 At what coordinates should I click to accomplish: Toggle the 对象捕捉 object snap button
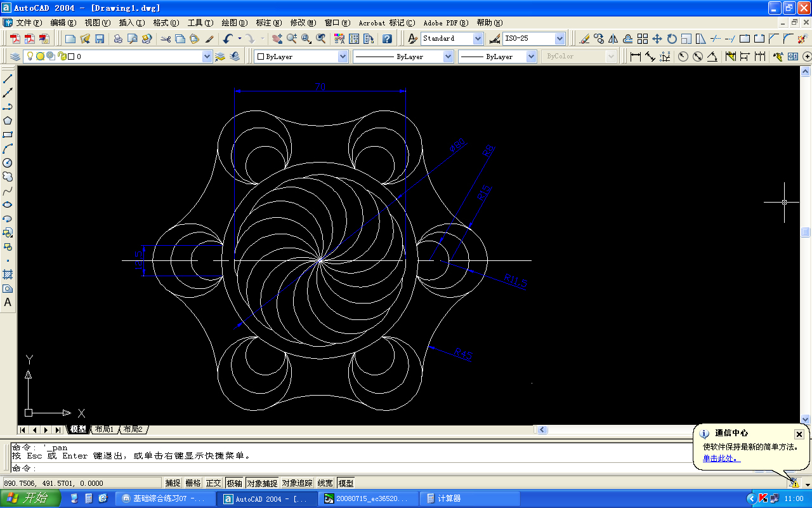[262, 483]
